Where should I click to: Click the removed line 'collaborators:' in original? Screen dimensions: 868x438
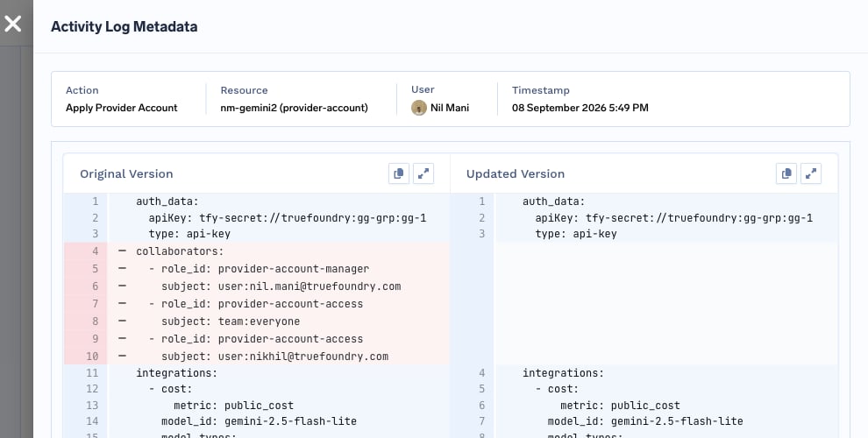(180, 251)
